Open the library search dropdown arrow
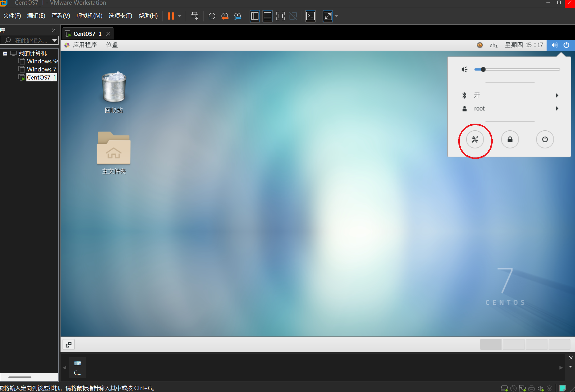This screenshot has height=392, width=575. pos(55,40)
